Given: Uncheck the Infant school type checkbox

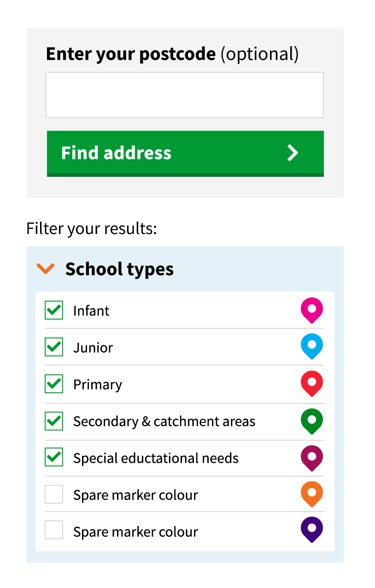Looking at the screenshot, I should click(x=54, y=310).
